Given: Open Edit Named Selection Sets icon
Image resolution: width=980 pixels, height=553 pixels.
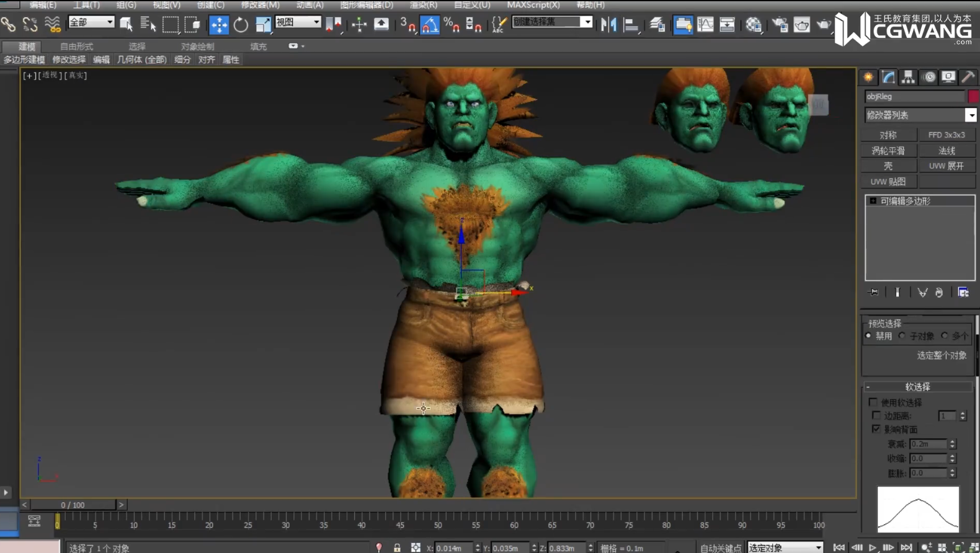Looking at the screenshot, I should coord(499,24).
